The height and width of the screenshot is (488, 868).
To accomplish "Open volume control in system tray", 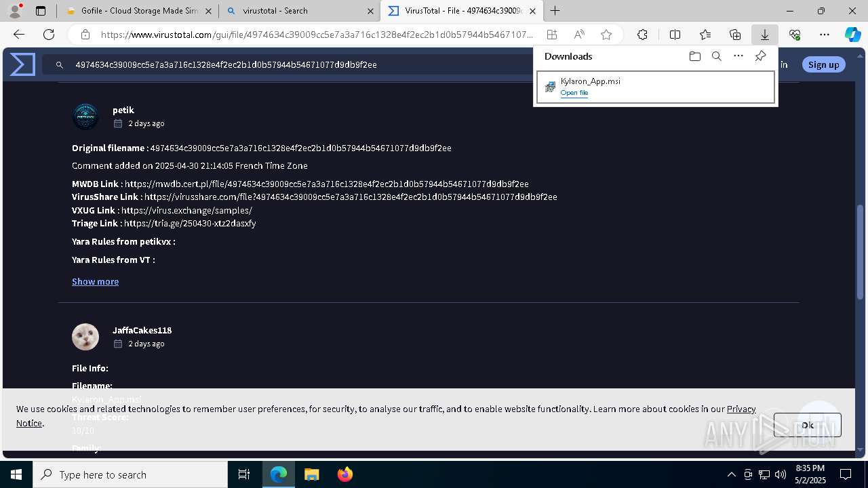I will tap(781, 474).
